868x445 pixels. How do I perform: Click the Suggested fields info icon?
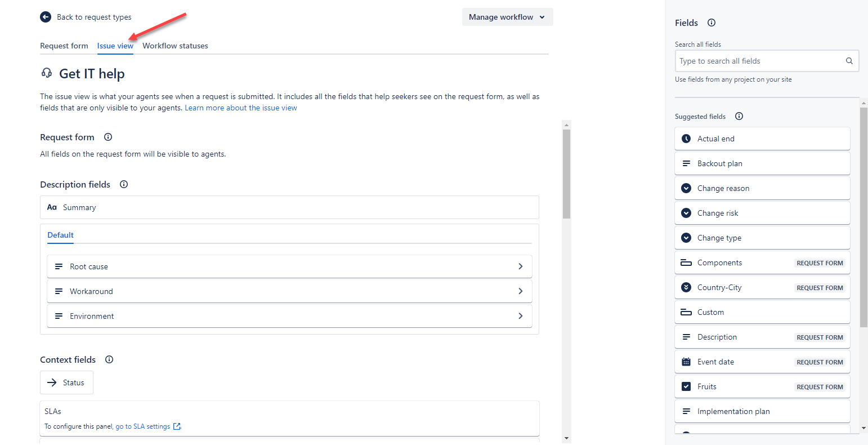739,116
